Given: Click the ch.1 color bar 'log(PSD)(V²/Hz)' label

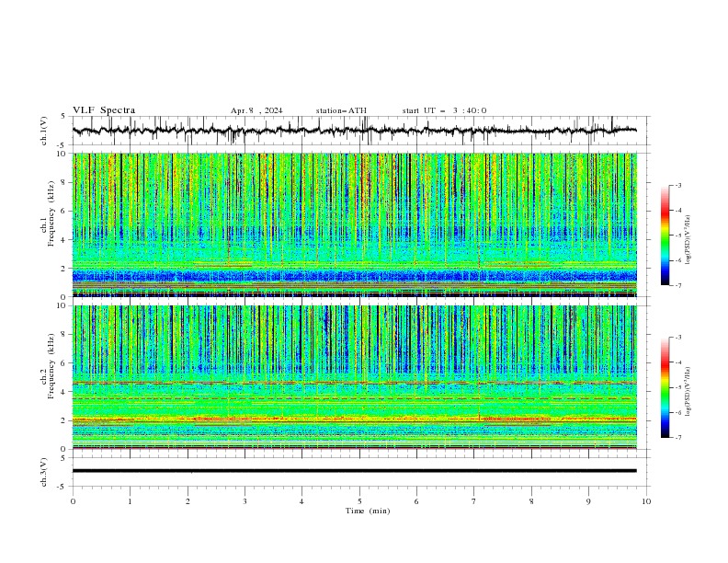Looking at the screenshot, I should tap(688, 240).
